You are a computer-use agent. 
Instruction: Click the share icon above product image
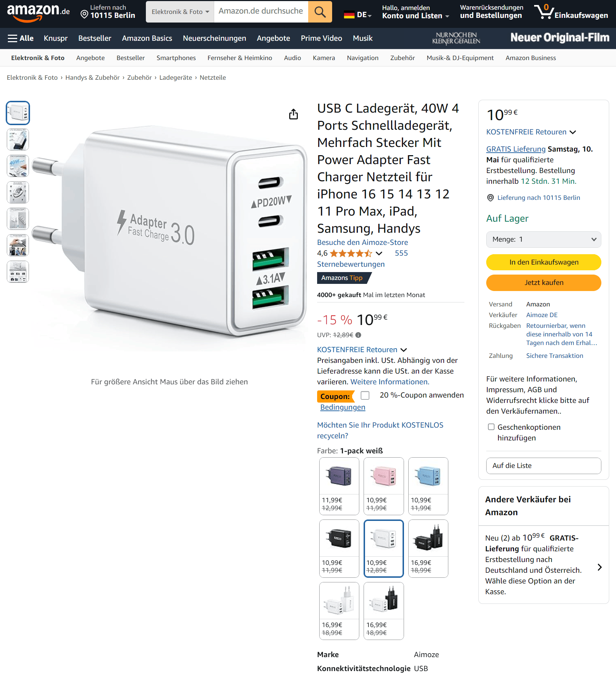pyautogui.click(x=293, y=114)
